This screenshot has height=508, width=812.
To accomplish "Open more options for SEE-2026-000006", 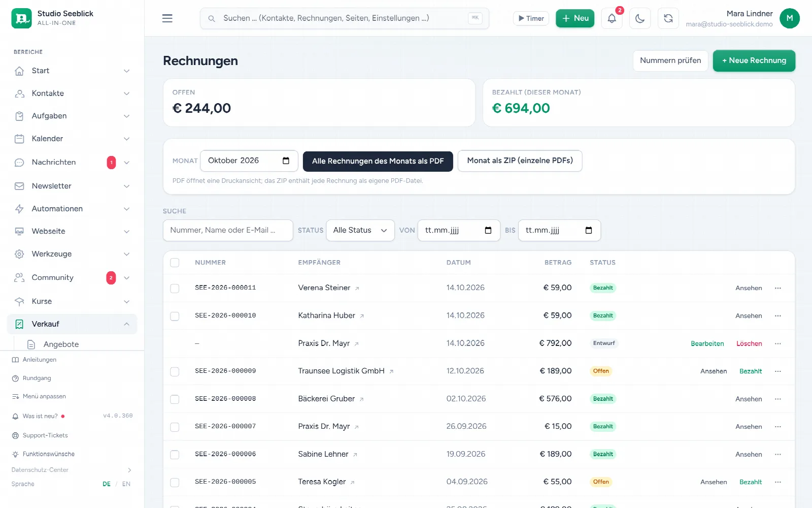I will [777, 455].
